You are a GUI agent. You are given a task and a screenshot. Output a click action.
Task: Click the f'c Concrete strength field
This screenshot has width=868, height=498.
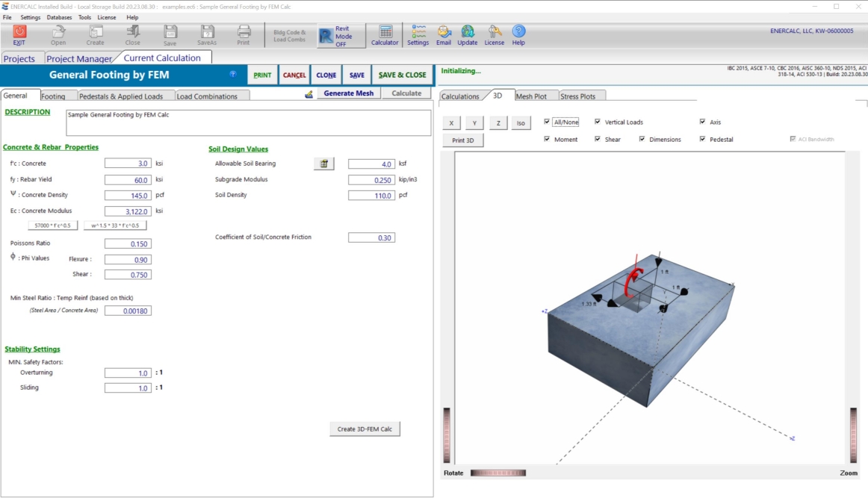click(128, 164)
